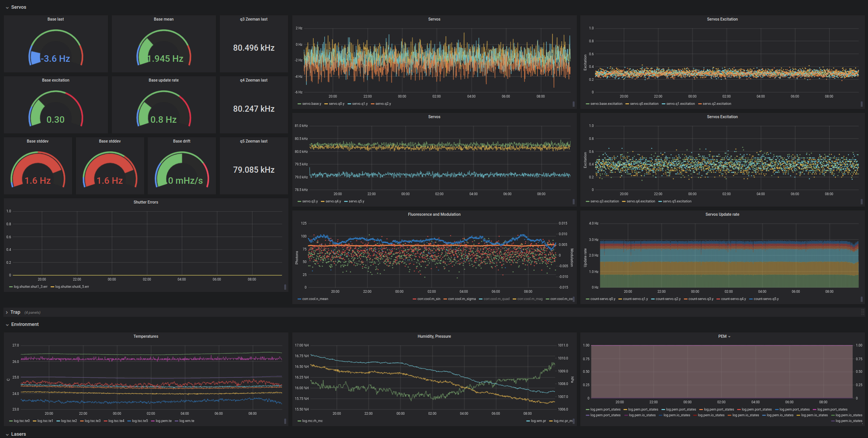
Task: Collapse the Lasers row chevron
Action: 7,435
